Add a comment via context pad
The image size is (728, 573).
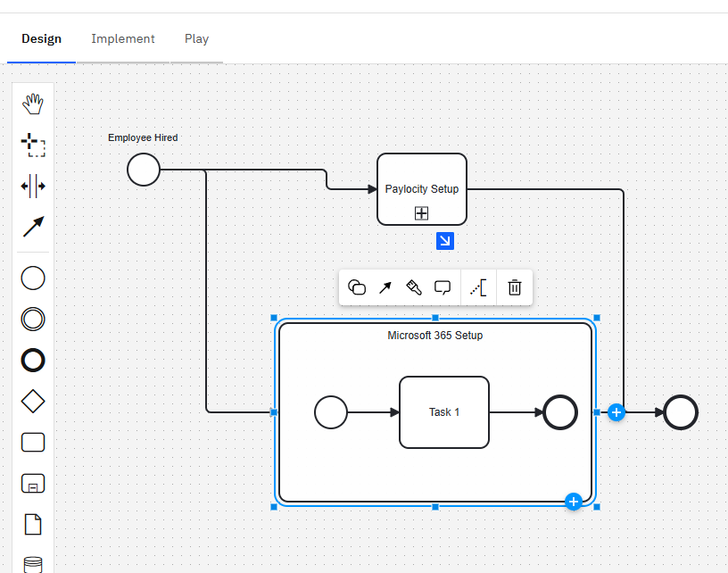tap(443, 288)
